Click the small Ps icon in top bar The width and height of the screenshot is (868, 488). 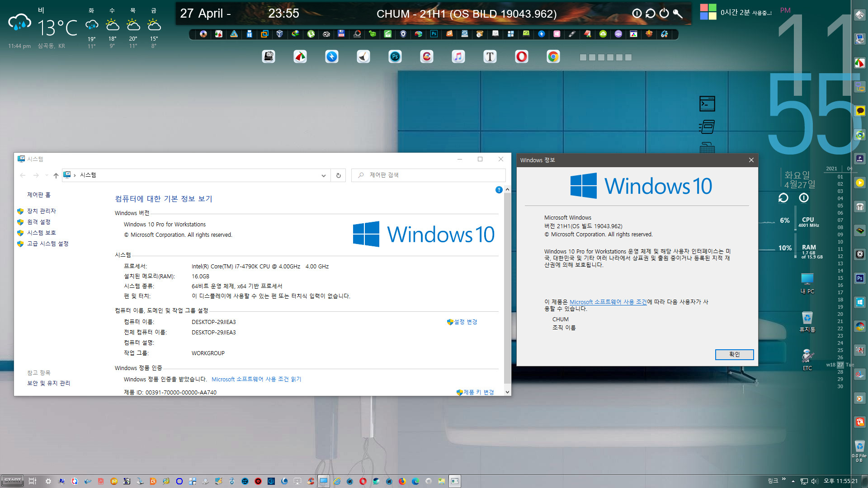434,34
